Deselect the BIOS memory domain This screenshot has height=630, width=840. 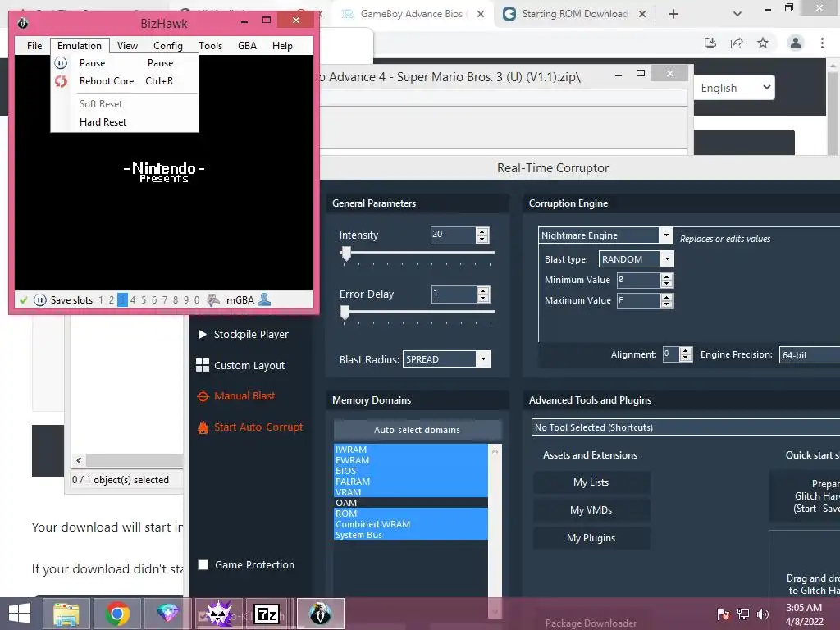click(410, 471)
